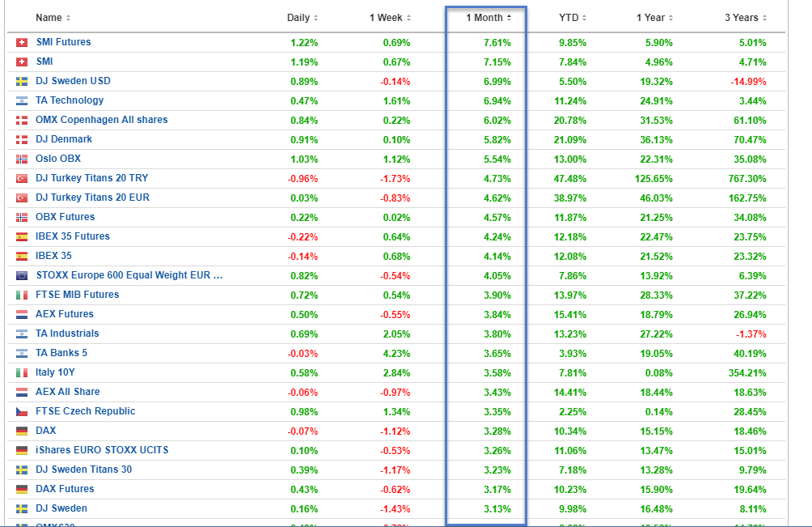812x527 pixels.
Task: Click the EU flag beside STOXX Europe 600
Action: click(22, 276)
